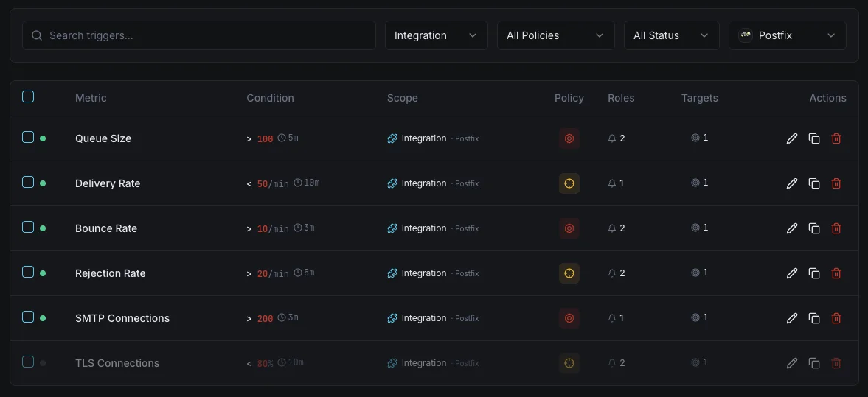Click the Delivery Rate metric name
The image size is (868, 397).
coord(108,183)
